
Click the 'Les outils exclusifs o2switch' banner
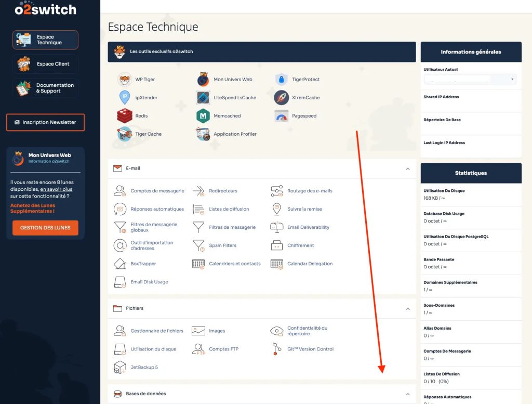(x=262, y=52)
